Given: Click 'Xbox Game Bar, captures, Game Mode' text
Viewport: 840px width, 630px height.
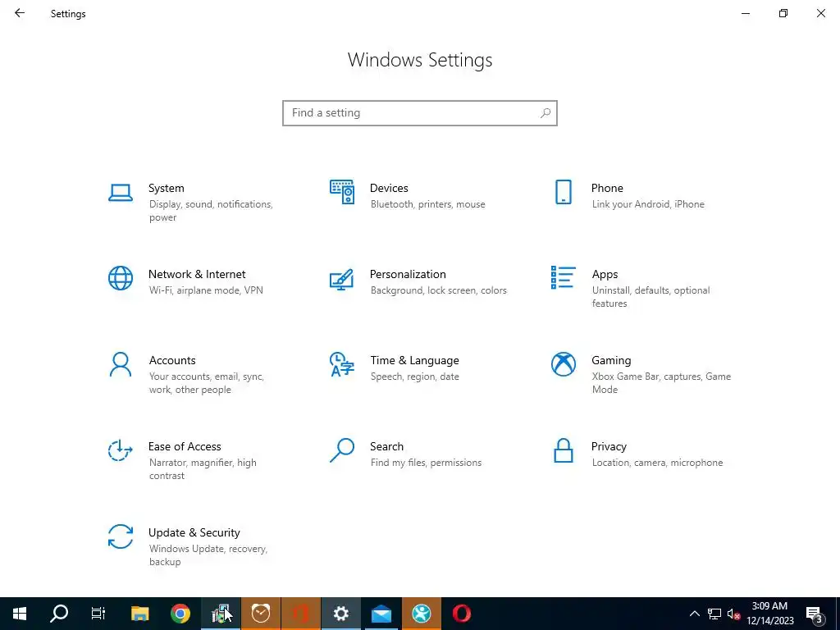Looking at the screenshot, I should (661, 383).
